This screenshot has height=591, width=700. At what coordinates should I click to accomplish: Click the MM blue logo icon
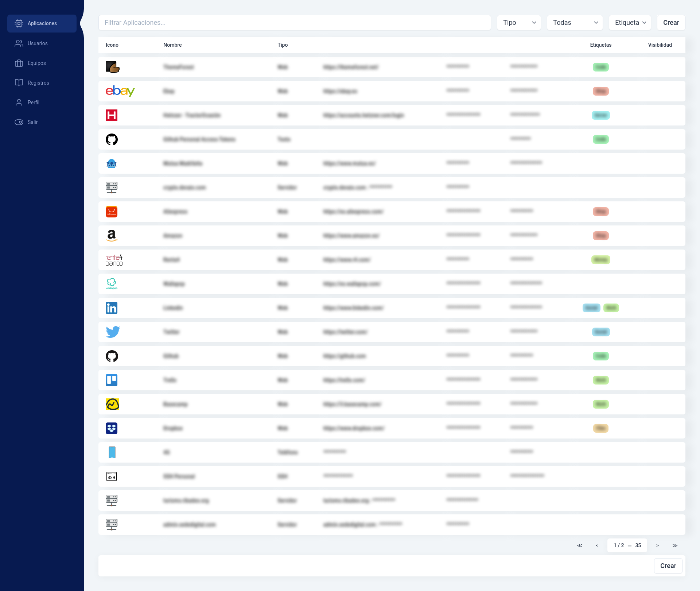coord(112,163)
